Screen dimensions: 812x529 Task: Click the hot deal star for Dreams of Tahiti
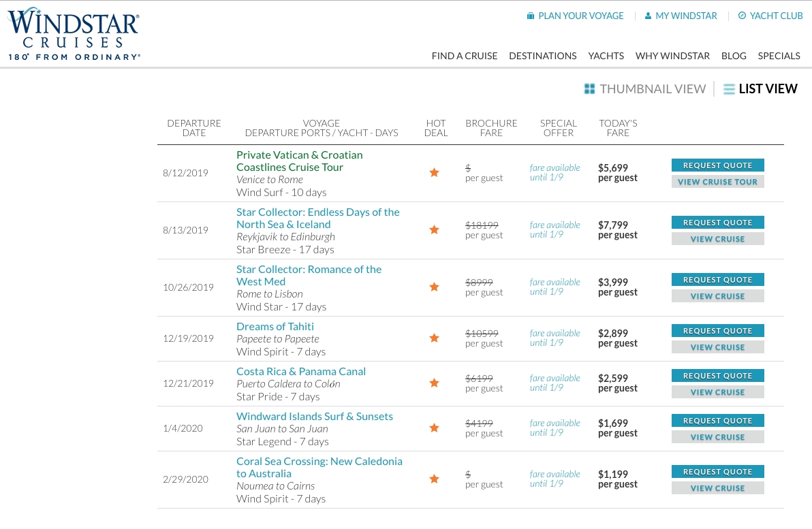pos(435,338)
